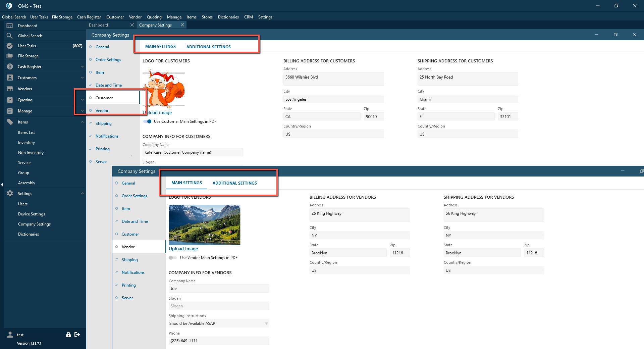Collapse the Items sidebar section
Image resolution: width=644 pixels, height=349 pixels.
point(82,122)
